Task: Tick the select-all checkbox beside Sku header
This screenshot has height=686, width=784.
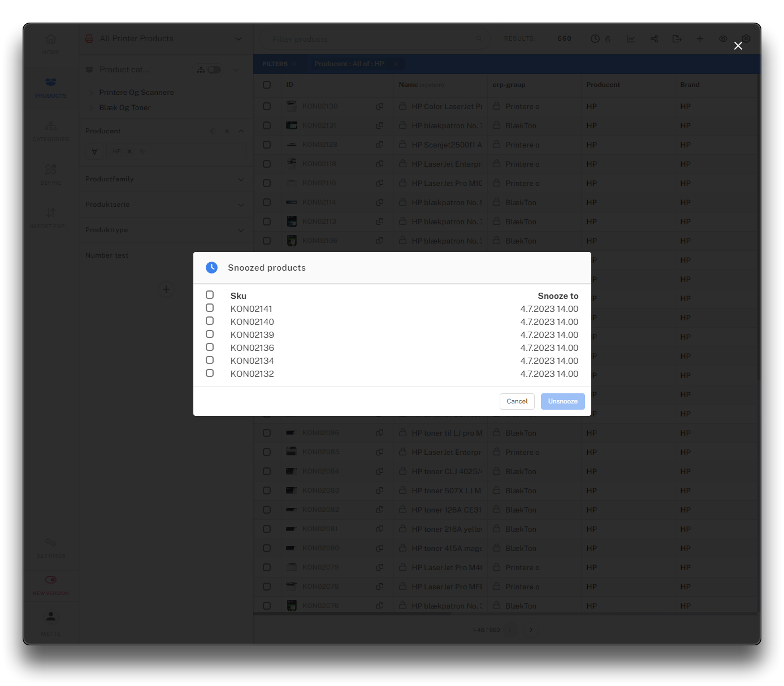Action: (210, 295)
